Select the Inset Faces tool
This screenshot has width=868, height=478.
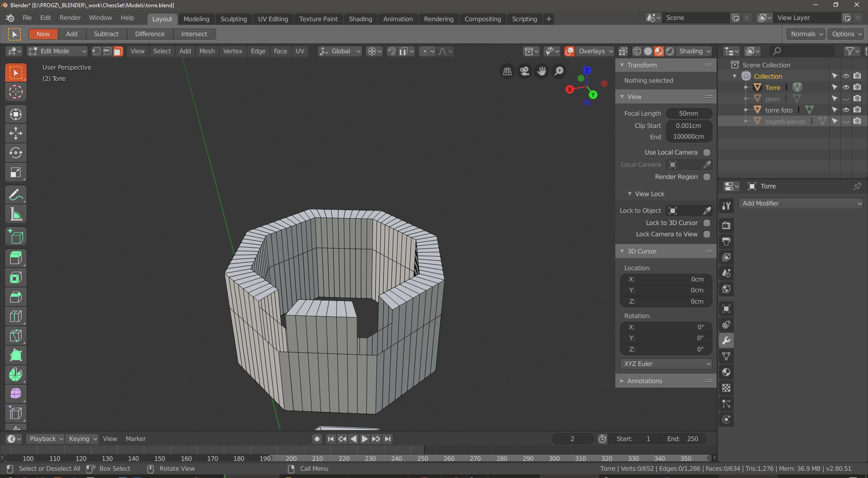(16, 277)
